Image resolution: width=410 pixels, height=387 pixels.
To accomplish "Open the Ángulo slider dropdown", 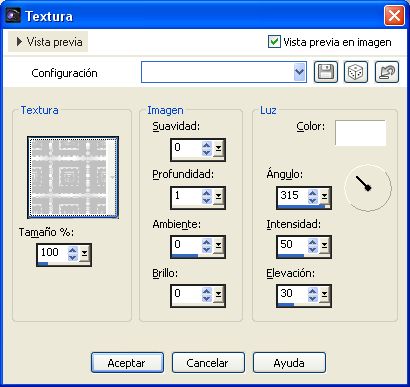I will coord(325,198).
